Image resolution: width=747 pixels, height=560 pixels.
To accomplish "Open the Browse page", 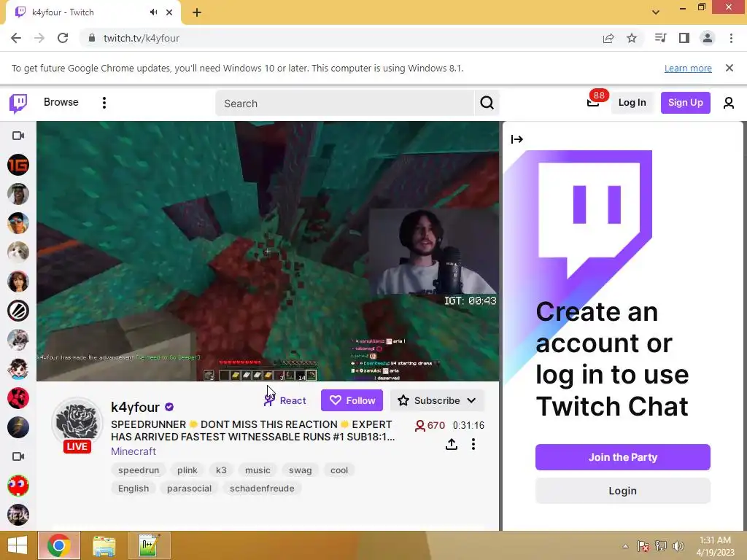I will pyautogui.click(x=61, y=102).
